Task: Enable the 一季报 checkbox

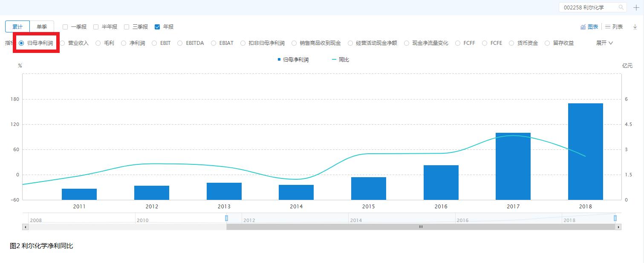Action: pos(65,27)
